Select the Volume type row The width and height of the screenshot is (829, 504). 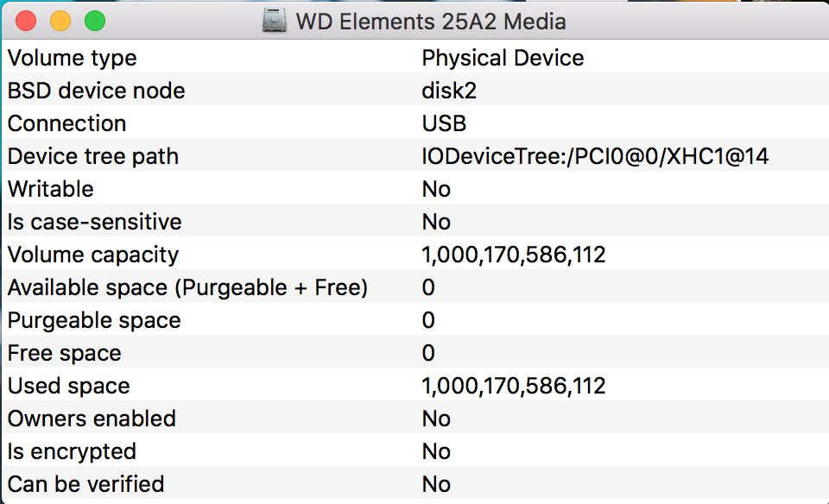(415, 57)
